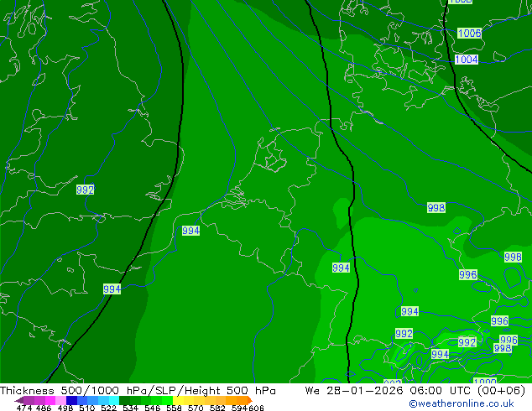Screen dimensions: 532x411
Task: Click the 1000 isobar label at bottom edge
Action: tap(485, 381)
